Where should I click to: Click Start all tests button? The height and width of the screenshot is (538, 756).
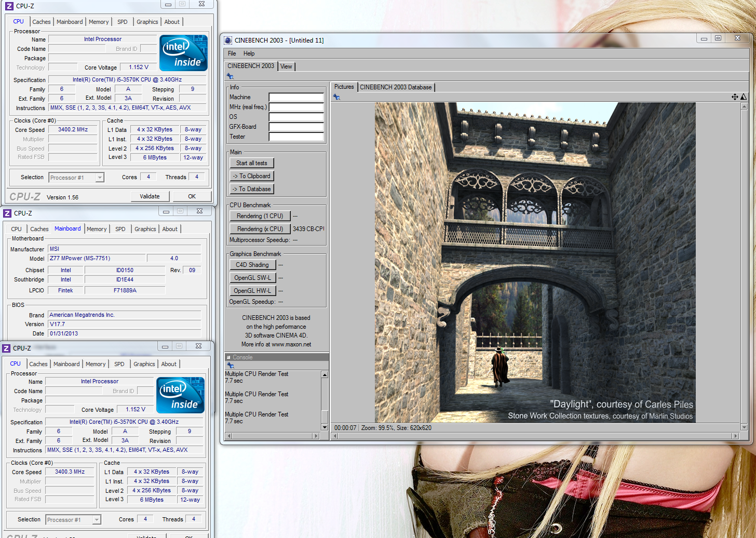252,163
